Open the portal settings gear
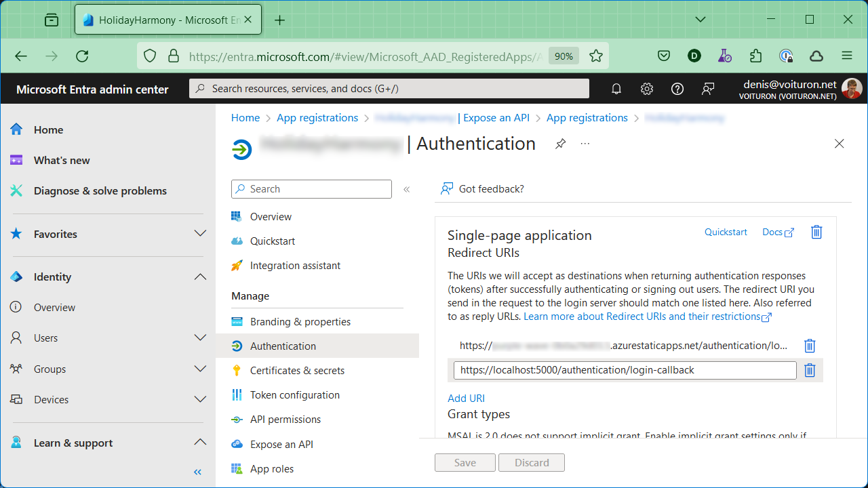 pos(647,89)
